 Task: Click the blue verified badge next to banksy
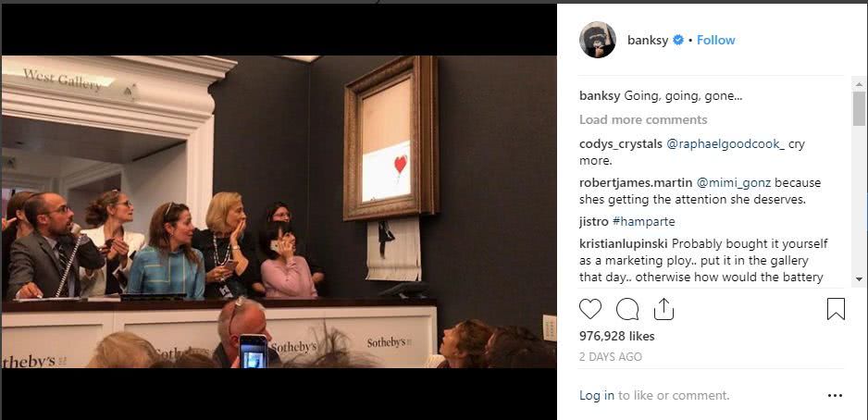point(678,40)
